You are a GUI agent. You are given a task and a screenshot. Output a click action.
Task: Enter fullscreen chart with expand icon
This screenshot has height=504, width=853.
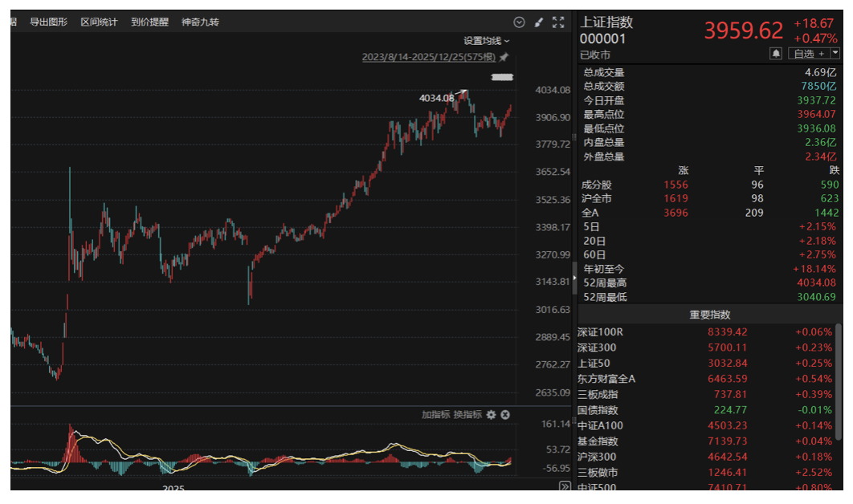[558, 22]
